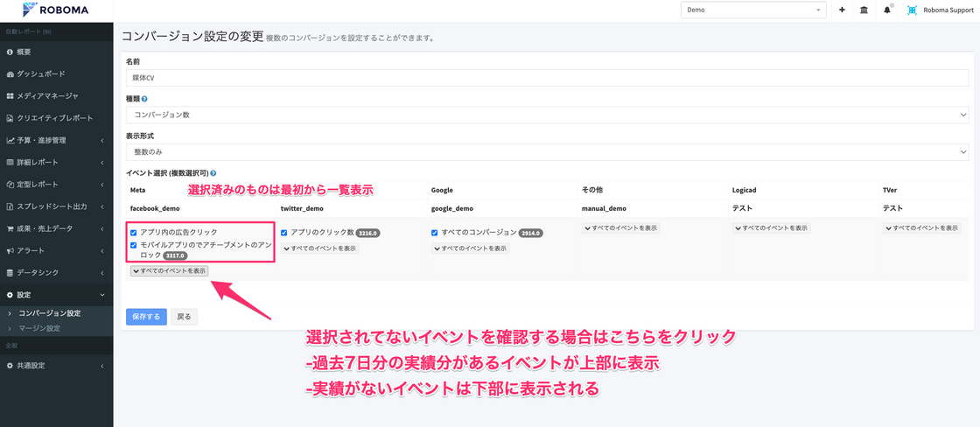Click the twitter_demo account label
Screen dimensions: 980x427
(x=302, y=208)
